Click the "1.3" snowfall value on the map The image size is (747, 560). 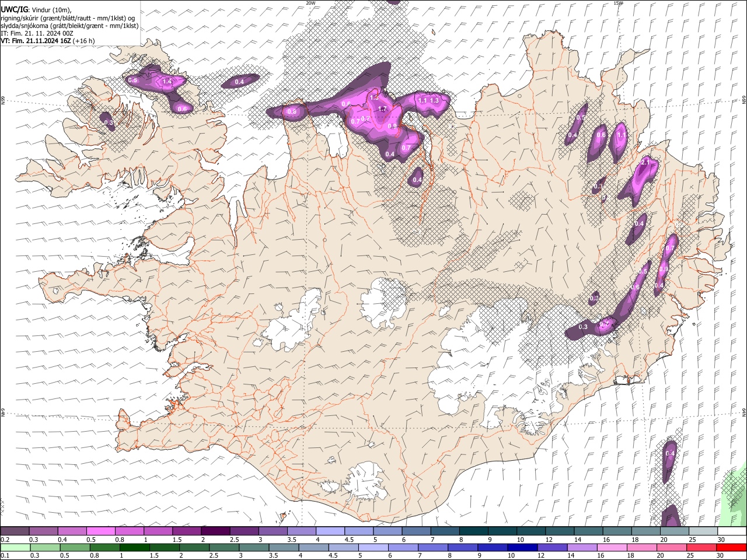point(434,100)
